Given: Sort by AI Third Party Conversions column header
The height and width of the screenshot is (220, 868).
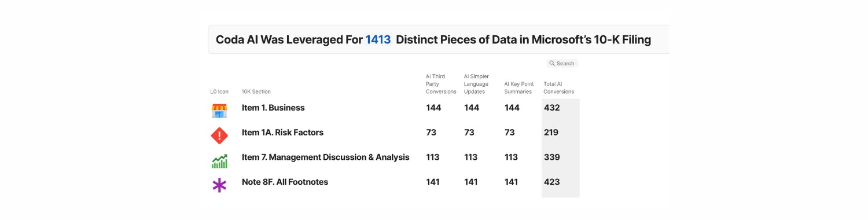Looking at the screenshot, I should [x=441, y=84].
